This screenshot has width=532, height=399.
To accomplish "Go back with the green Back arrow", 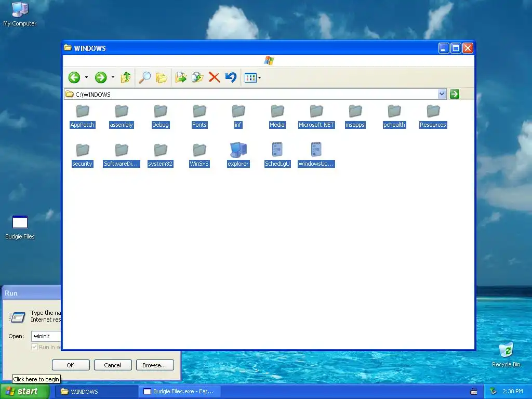I will pyautogui.click(x=74, y=77).
